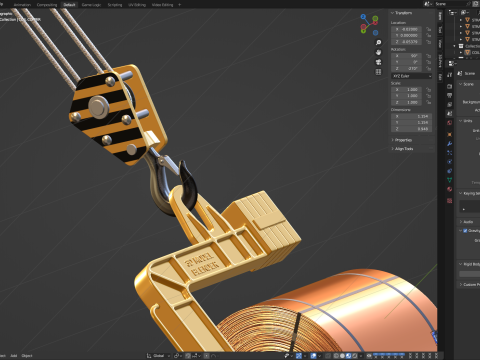Open the Output properties tab icon
Viewport: 480px width, 360px height.
click(449, 96)
